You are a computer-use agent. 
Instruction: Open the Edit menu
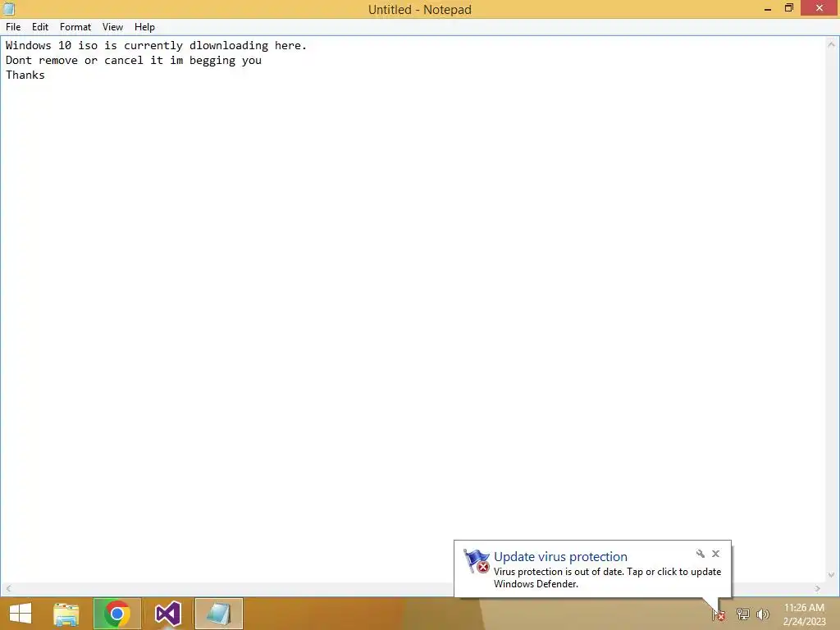point(39,27)
